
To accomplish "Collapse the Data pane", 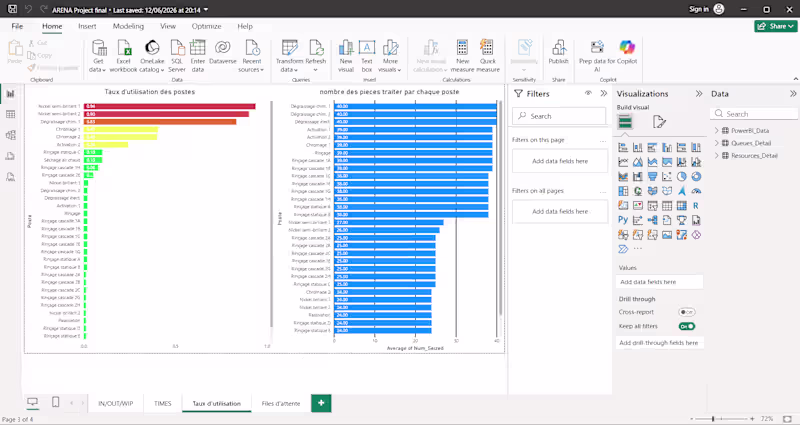I will [x=793, y=93].
